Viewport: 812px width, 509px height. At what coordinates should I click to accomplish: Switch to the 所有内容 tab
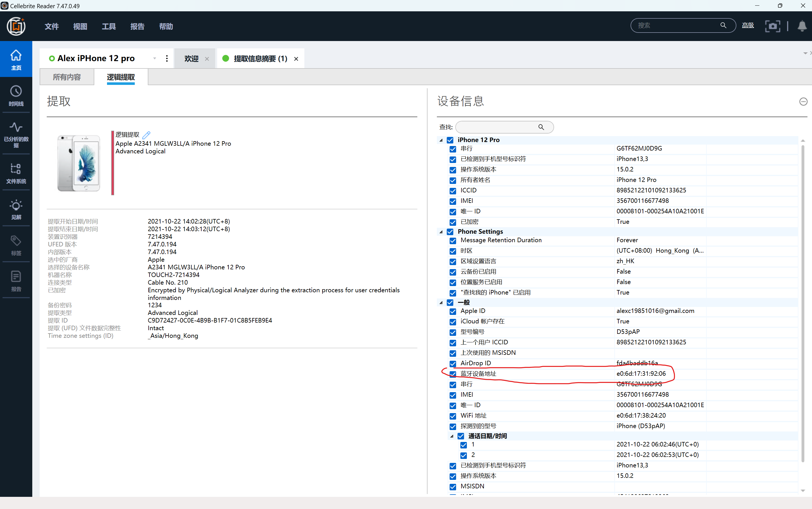pos(67,77)
